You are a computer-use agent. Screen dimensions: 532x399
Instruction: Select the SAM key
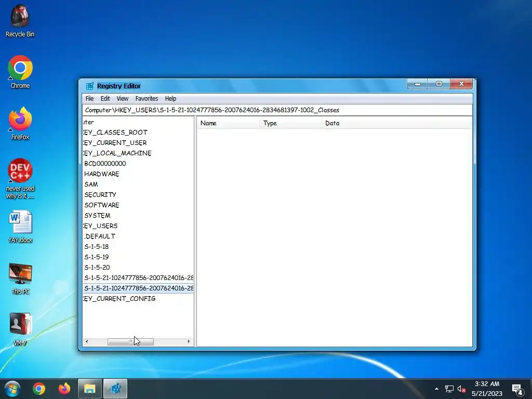pos(91,184)
